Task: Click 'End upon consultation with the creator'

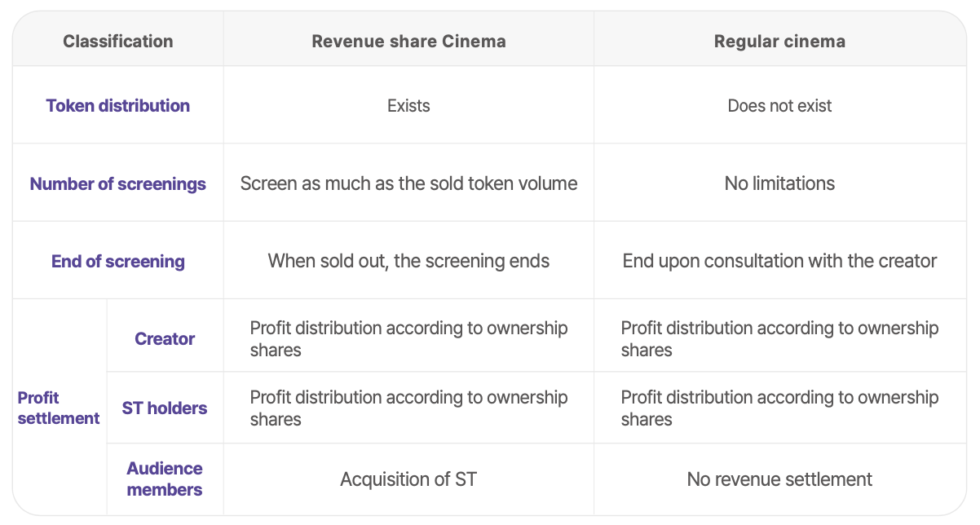Action: pos(779,261)
